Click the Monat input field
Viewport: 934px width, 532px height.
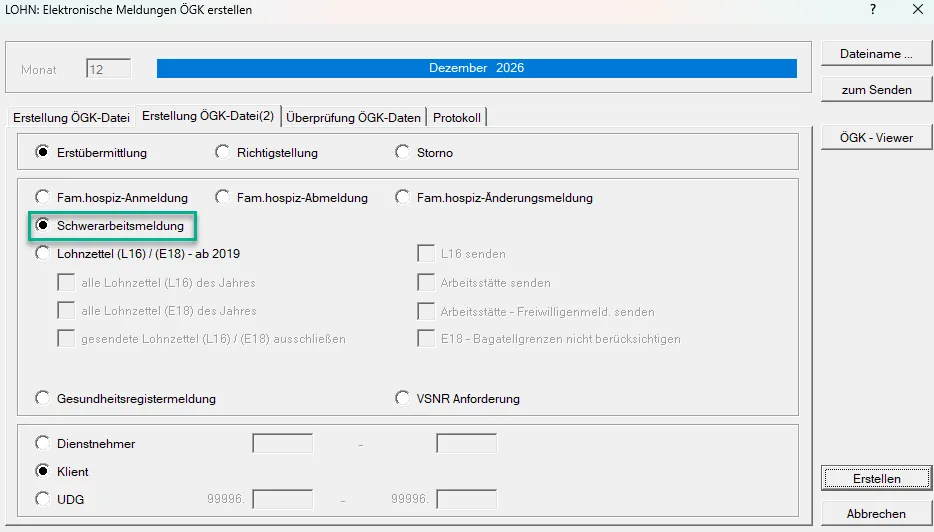point(108,69)
